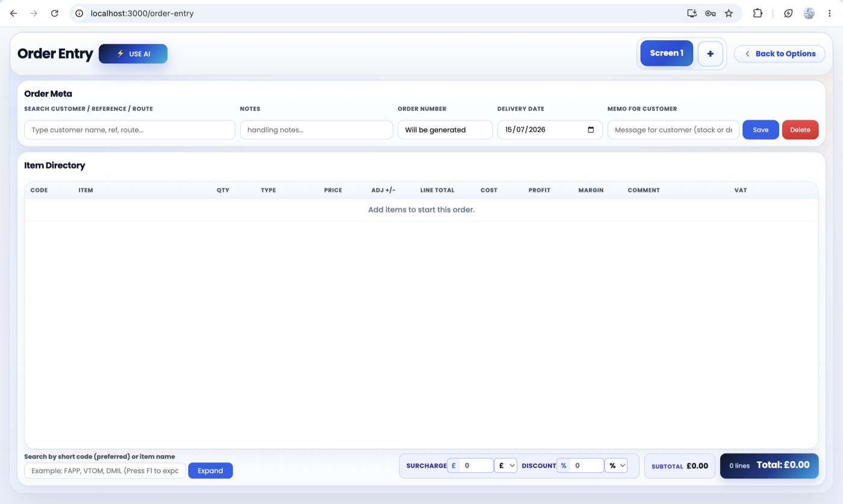Bookmark this page with the star icon
Image resolution: width=843 pixels, height=504 pixels.
[729, 13]
